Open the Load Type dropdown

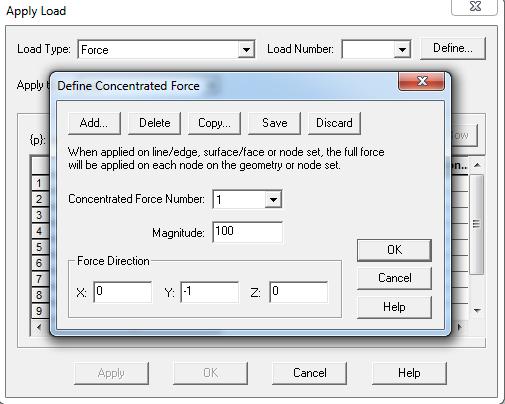[x=246, y=50]
